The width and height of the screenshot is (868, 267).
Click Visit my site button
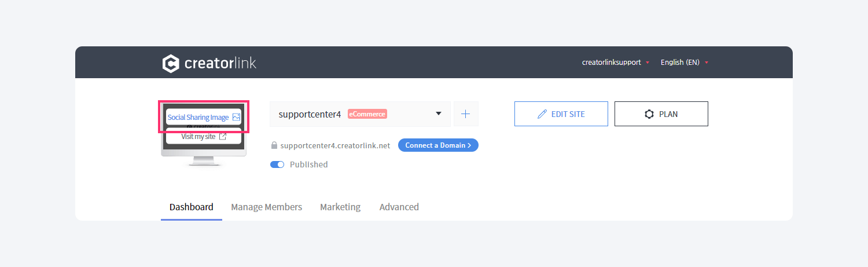click(204, 137)
